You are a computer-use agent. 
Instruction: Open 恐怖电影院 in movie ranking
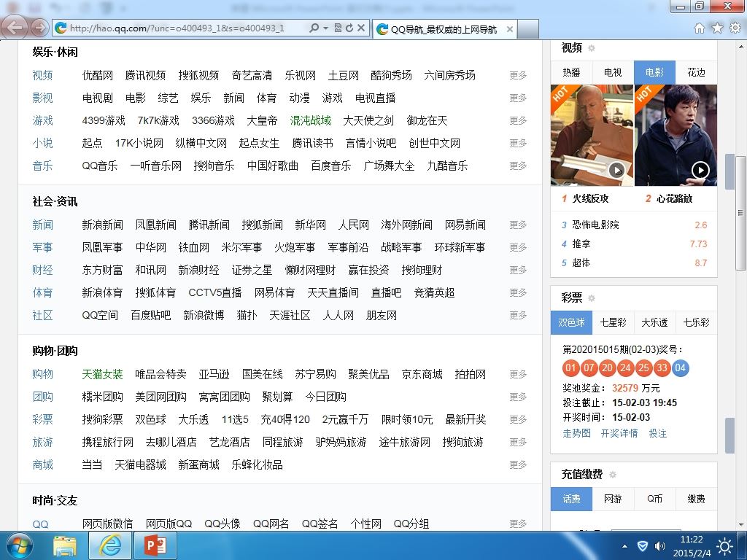[x=595, y=225]
